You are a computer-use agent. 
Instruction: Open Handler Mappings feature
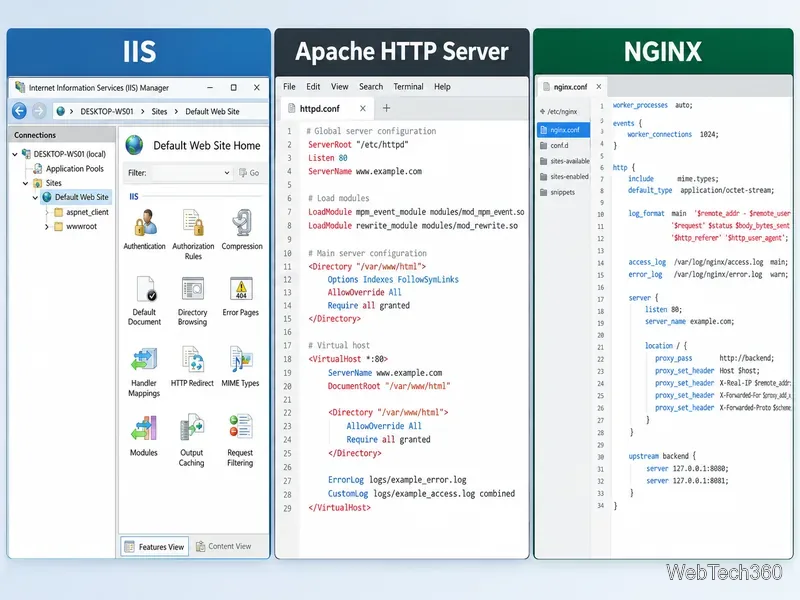click(144, 371)
